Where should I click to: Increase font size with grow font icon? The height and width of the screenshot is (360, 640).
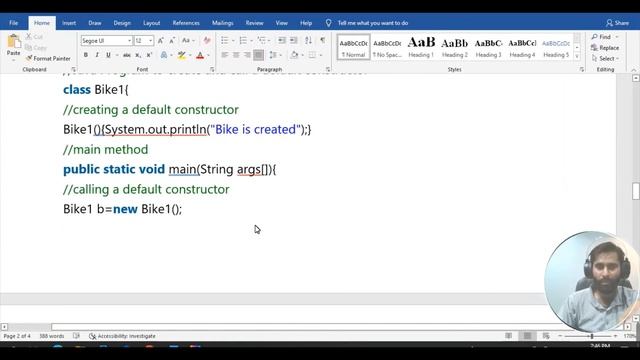click(160, 40)
